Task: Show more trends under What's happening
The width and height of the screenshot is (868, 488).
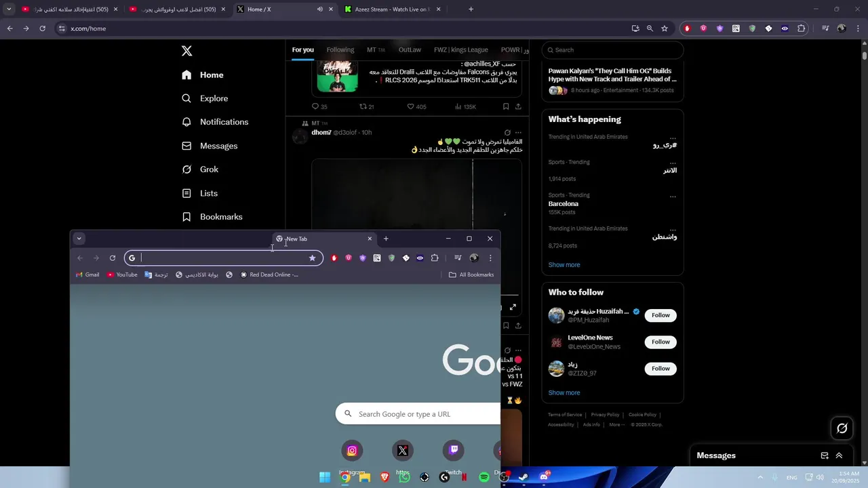Action: point(564,265)
